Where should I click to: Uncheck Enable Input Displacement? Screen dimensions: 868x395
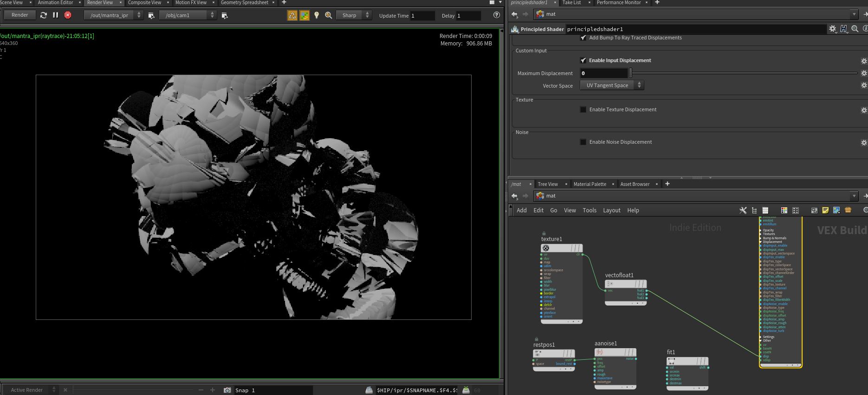pos(583,60)
